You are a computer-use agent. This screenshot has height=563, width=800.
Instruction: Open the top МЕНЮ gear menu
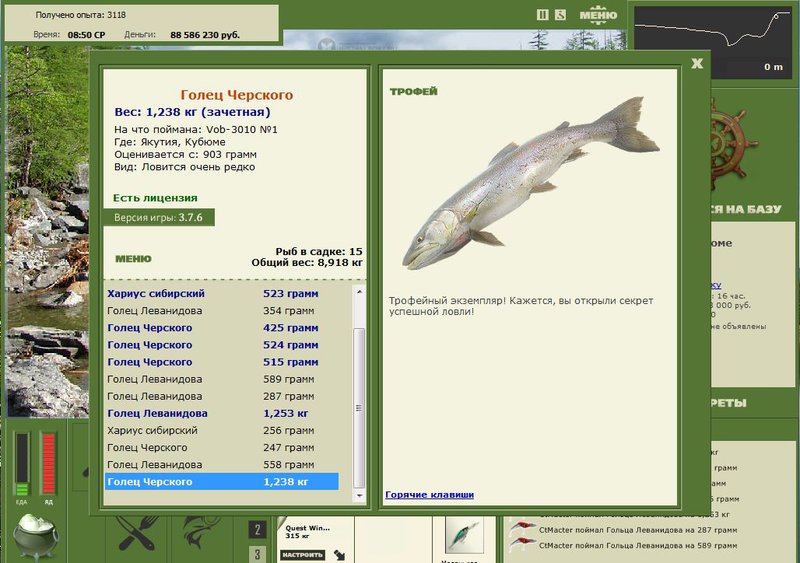598,15
